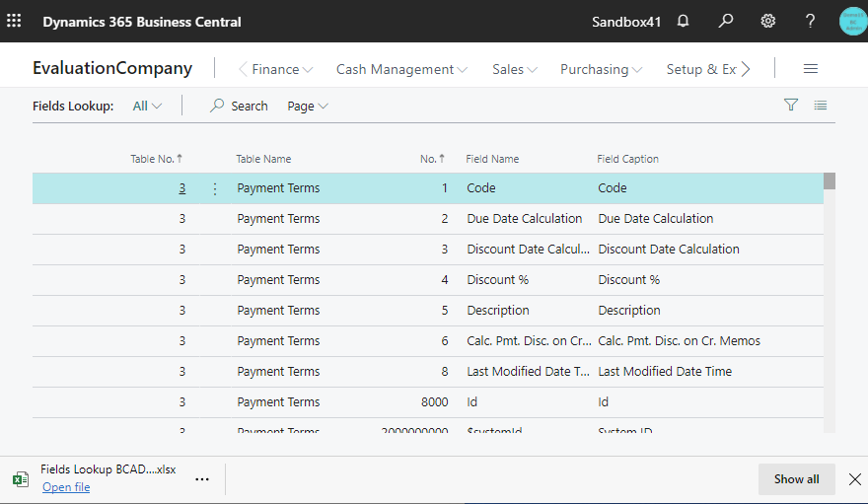Click EvaluationCompany home title
The width and height of the screenshot is (868, 504).
coord(112,68)
